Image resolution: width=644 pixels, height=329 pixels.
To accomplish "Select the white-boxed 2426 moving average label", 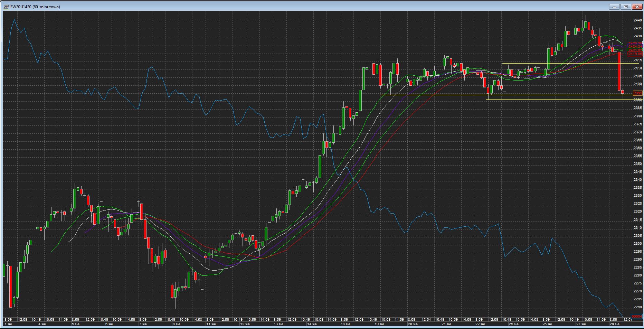I will pos(635,43).
